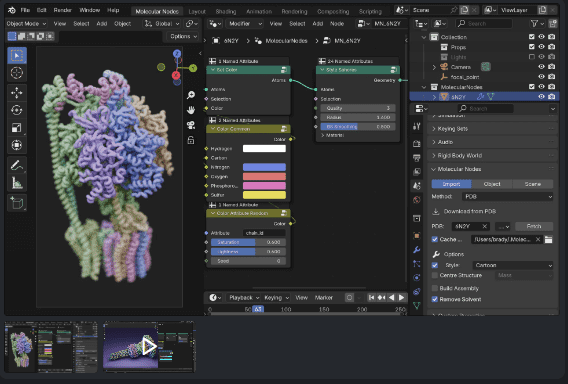Screen dimensions: 568x384
Task: Toggle camera view icon in viewport
Action: click(x=191, y=125)
